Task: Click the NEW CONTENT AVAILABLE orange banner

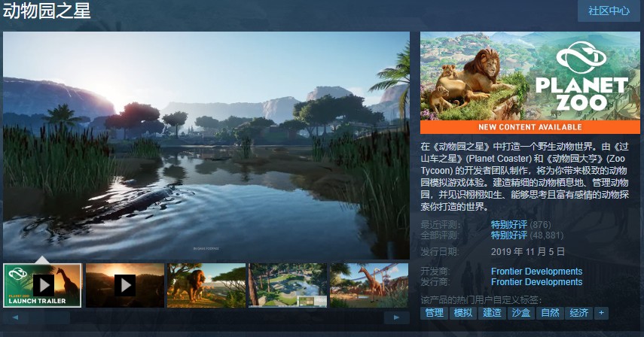Action: 530,127
